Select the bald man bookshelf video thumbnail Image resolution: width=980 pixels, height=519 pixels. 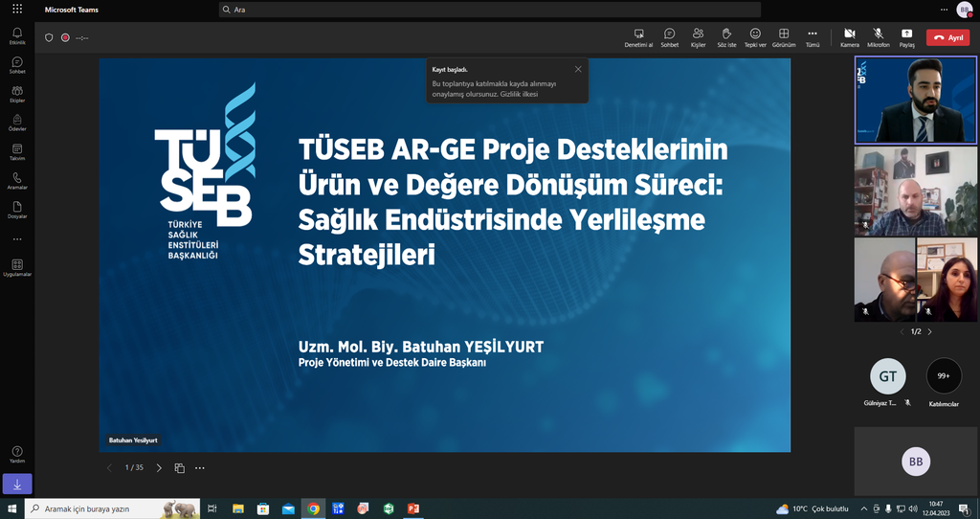pyautogui.click(x=916, y=191)
